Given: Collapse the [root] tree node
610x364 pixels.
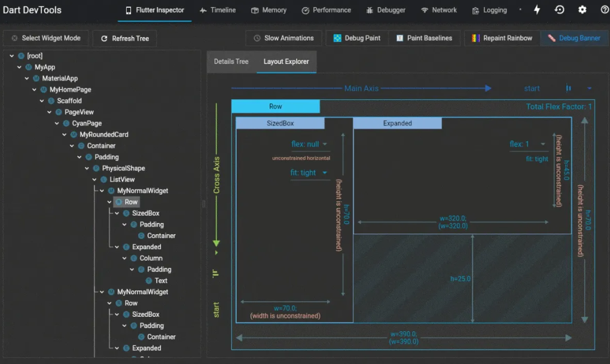Looking at the screenshot, I should click(12, 56).
